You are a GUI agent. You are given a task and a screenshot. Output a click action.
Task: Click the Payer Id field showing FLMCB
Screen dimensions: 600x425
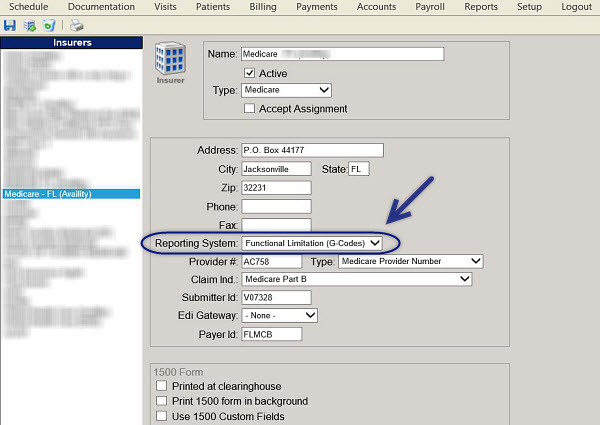tap(272, 334)
